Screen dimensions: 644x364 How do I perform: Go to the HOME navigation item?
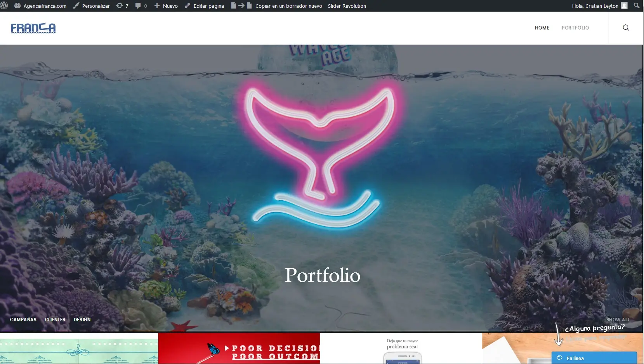[x=542, y=28]
